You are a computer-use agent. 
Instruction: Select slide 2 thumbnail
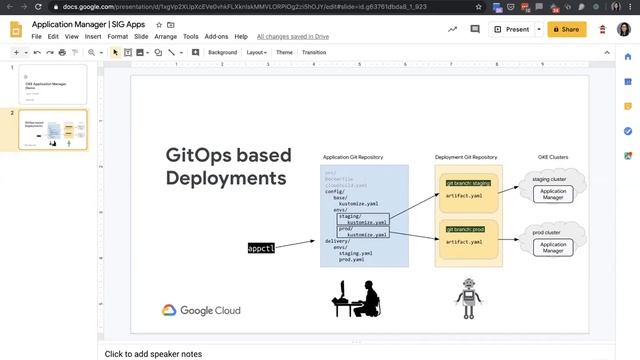pos(53,129)
